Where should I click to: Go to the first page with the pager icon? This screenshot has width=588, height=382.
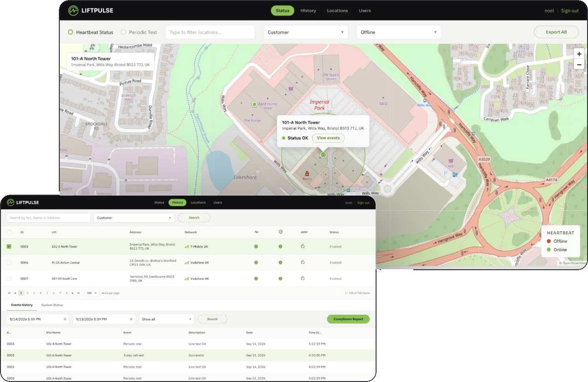9,293
